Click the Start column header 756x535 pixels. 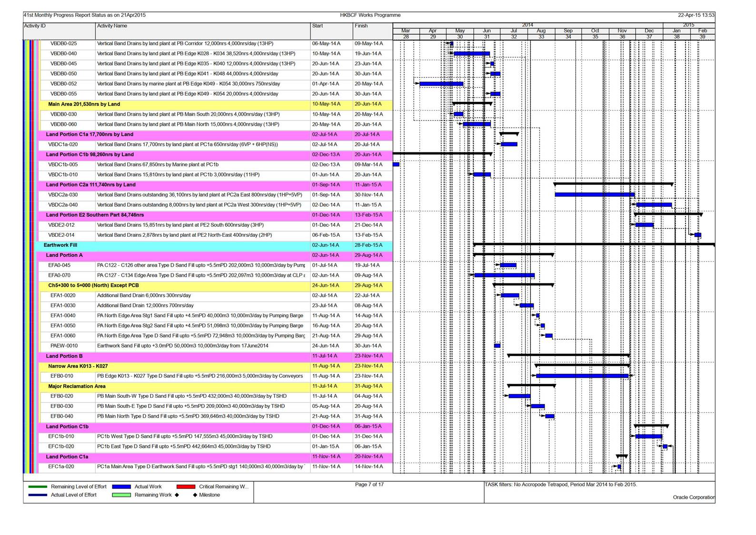coord(331,31)
